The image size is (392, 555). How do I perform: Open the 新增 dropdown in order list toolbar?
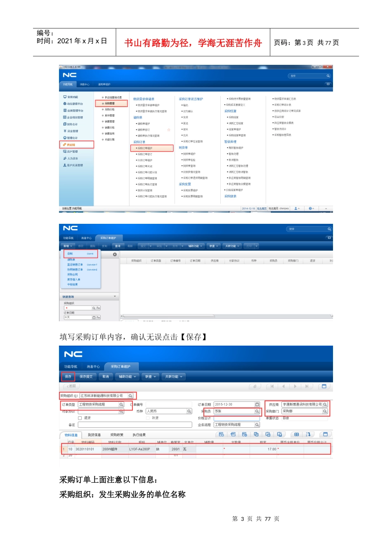tap(68, 246)
